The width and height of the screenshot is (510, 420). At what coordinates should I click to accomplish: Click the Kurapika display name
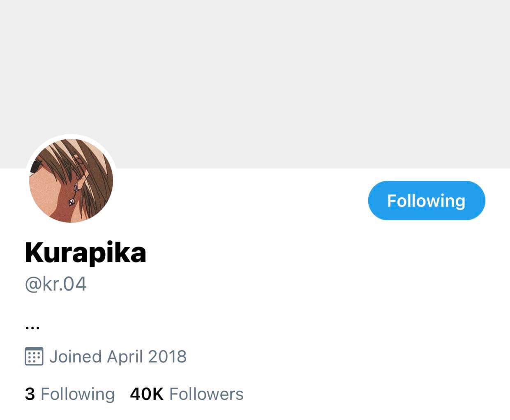coord(85,252)
